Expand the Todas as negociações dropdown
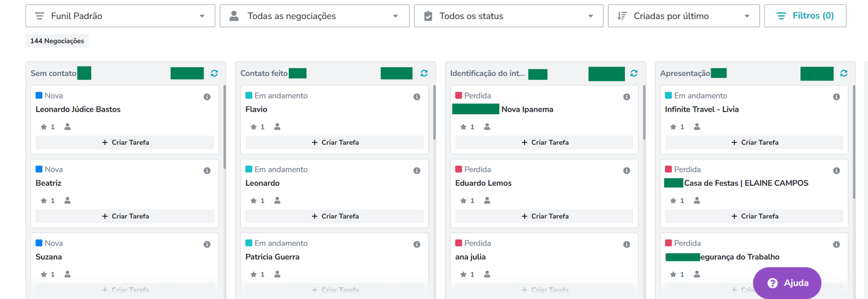Image resolution: width=868 pixels, height=299 pixels. coord(314,16)
